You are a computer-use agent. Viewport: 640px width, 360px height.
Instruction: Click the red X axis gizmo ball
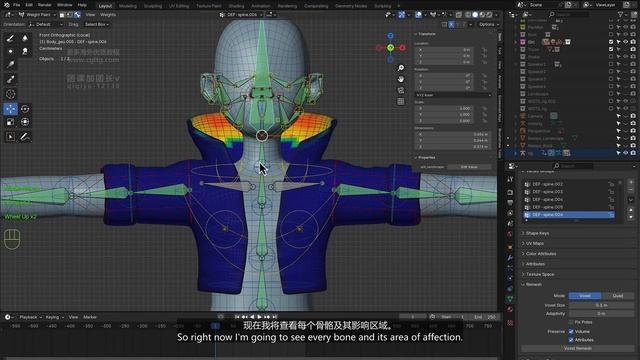402,48
